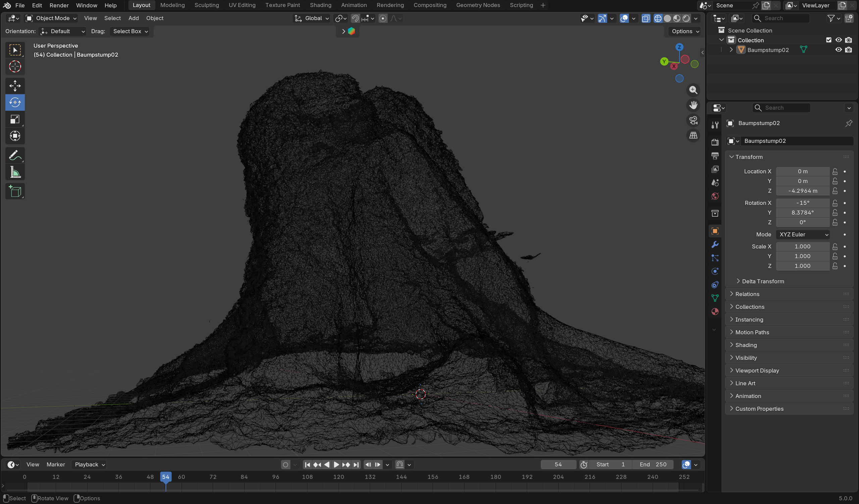Viewport: 859px width, 504px height.
Task: Choose the Measure tool
Action: [x=15, y=172]
